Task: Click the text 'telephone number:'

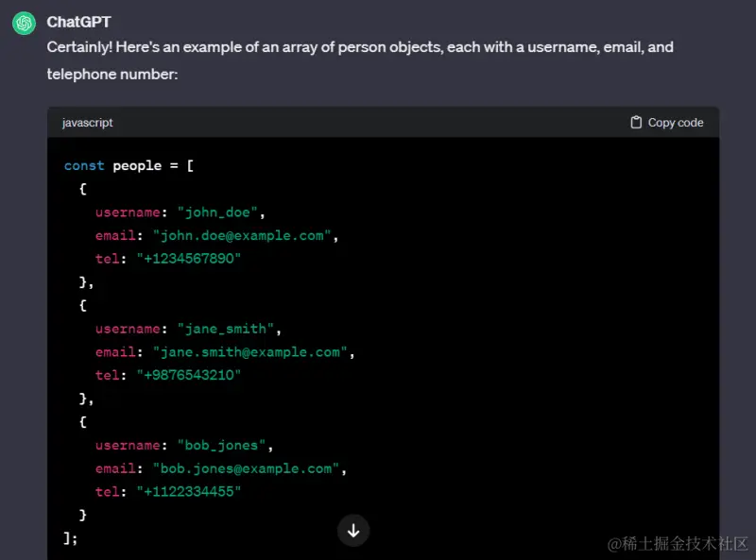Action: pyautogui.click(x=112, y=75)
